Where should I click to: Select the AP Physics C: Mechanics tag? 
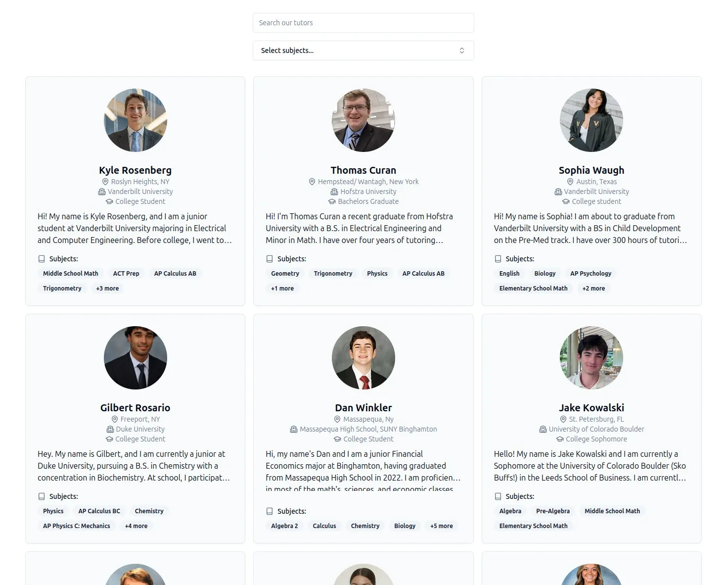coord(77,526)
